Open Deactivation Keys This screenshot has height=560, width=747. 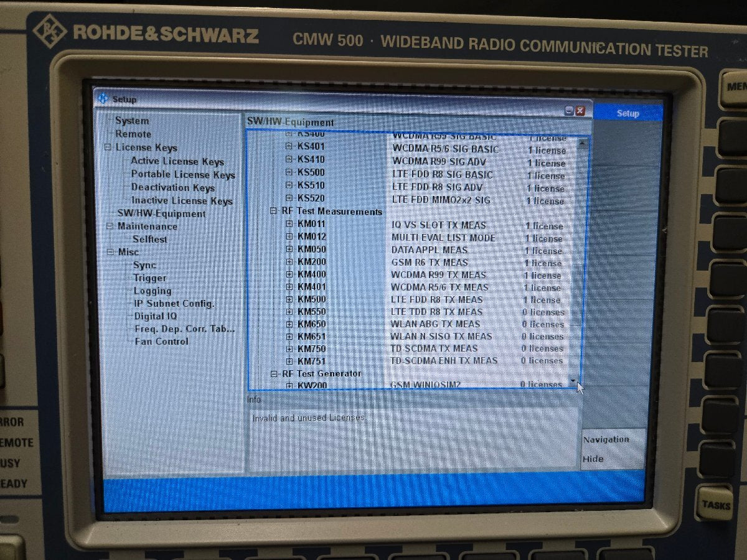click(x=173, y=187)
